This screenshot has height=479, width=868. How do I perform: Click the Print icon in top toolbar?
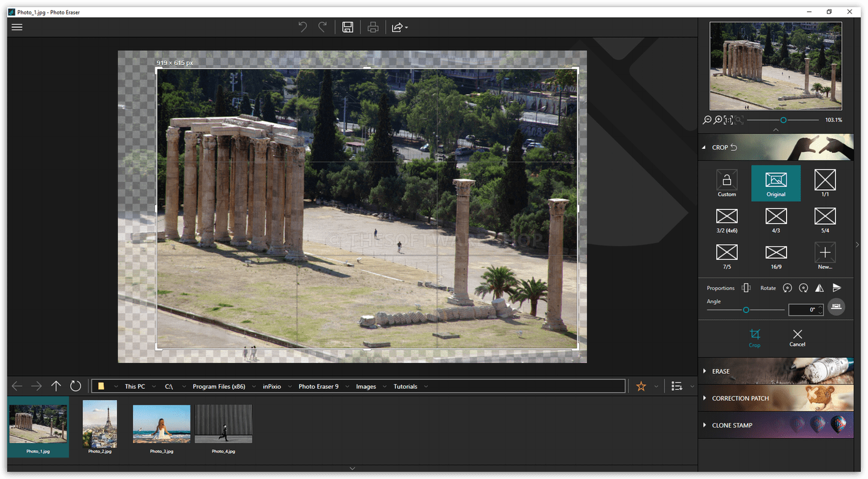(373, 27)
